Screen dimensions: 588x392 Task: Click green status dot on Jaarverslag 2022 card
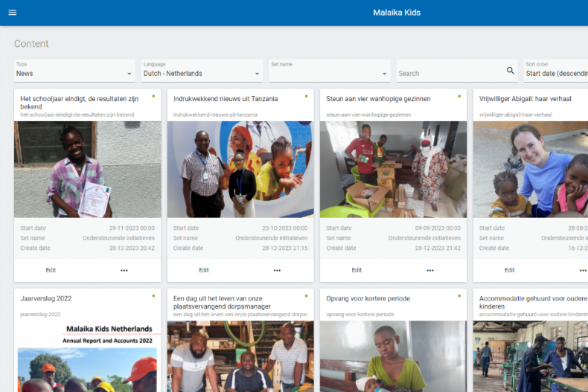pos(153,296)
